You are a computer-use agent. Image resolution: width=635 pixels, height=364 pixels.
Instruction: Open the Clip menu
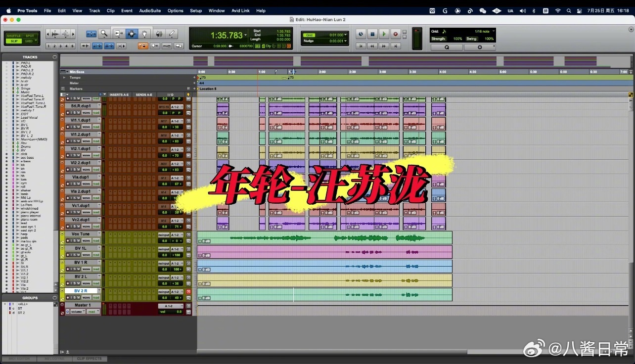111,10
